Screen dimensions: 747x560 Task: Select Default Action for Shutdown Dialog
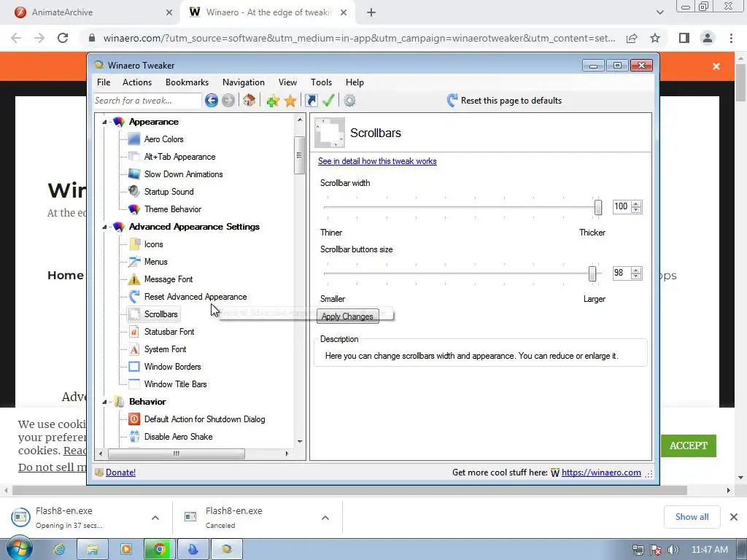pos(204,419)
